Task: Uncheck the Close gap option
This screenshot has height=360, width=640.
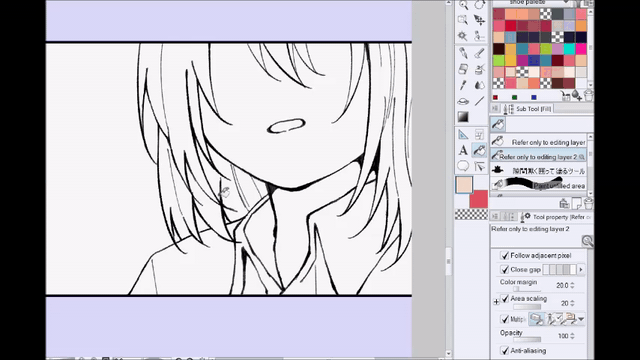Action: point(504,269)
